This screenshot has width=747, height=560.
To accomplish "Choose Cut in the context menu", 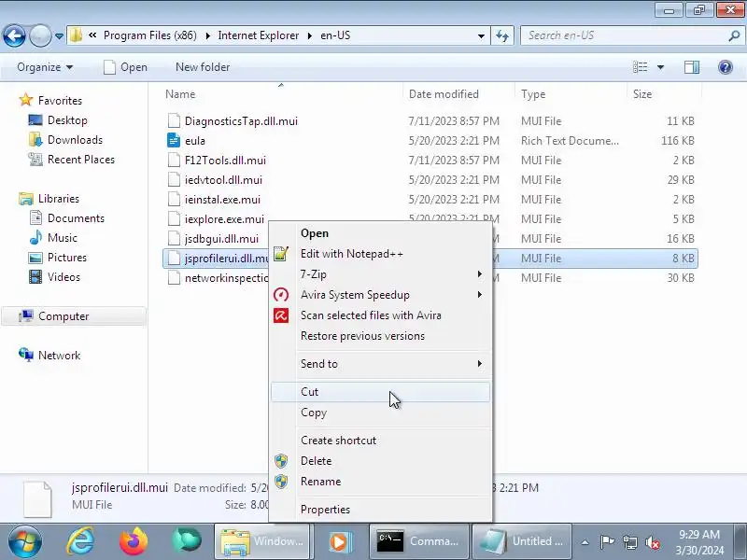I will tap(380, 392).
